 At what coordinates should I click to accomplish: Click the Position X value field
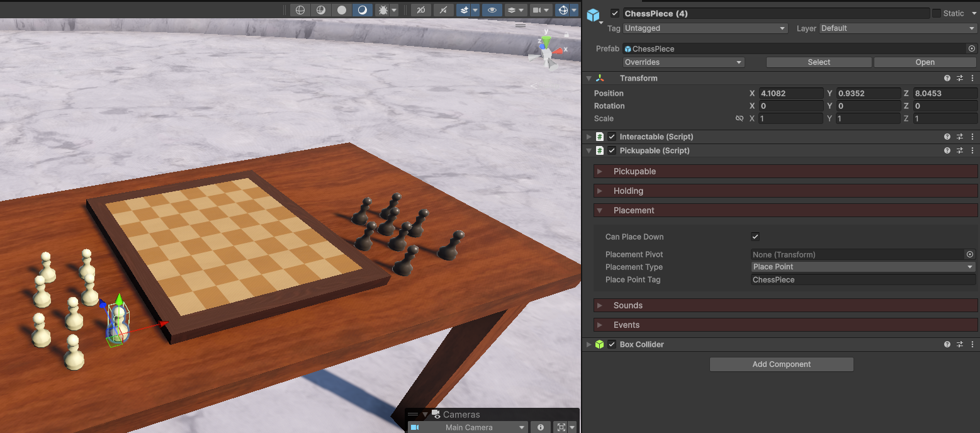click(791, 93)
